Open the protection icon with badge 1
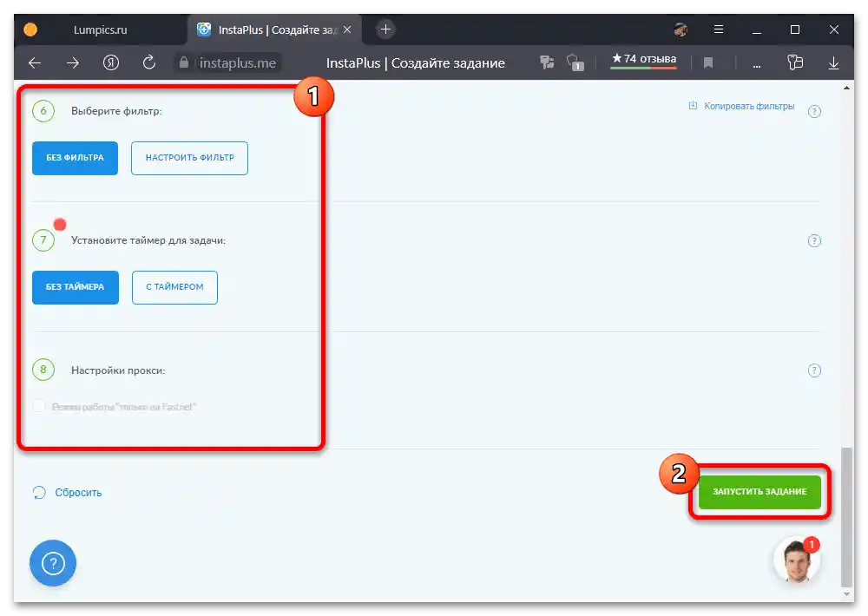 575,62
